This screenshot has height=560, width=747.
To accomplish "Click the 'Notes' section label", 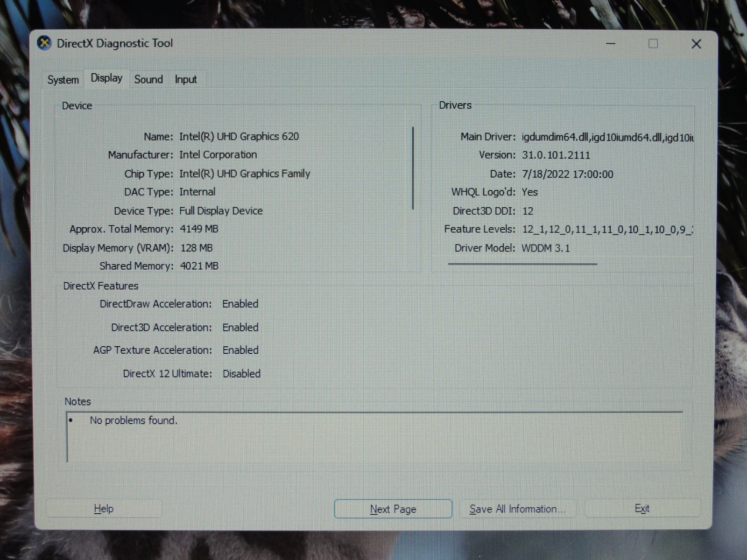I will (x=78, y=402).
